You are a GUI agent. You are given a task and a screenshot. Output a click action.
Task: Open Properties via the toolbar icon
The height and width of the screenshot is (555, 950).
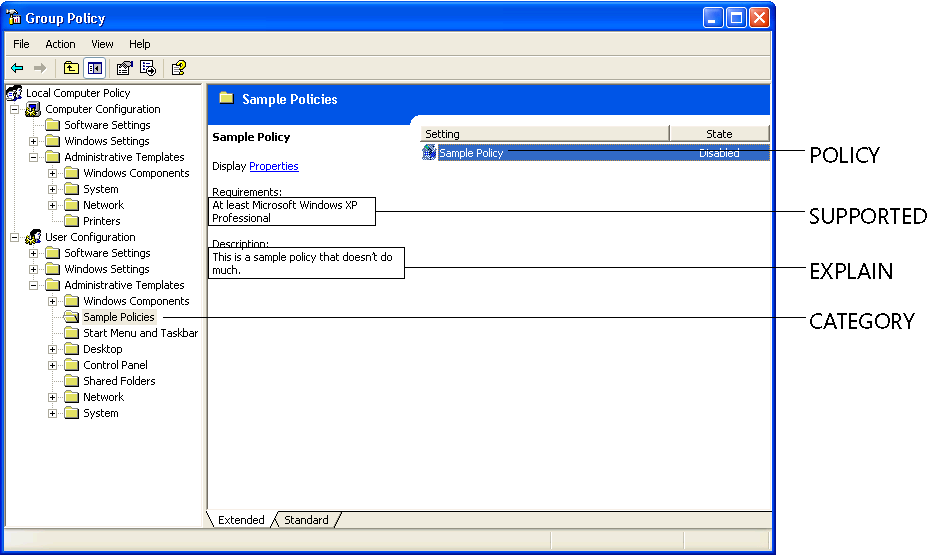point(124,68)
